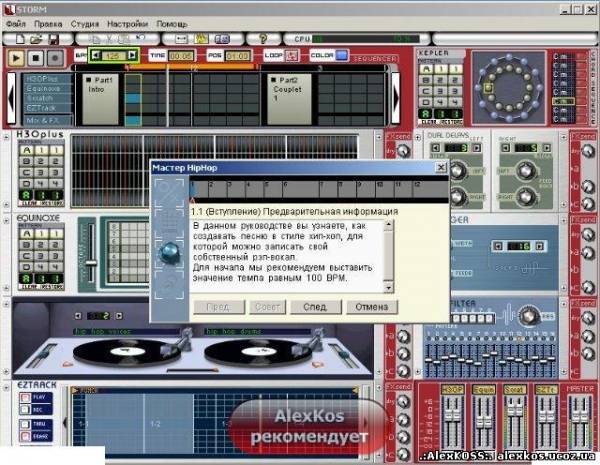Select pattern bank A in Kepler
The image size is (600, 465).
tap(426, 69)
